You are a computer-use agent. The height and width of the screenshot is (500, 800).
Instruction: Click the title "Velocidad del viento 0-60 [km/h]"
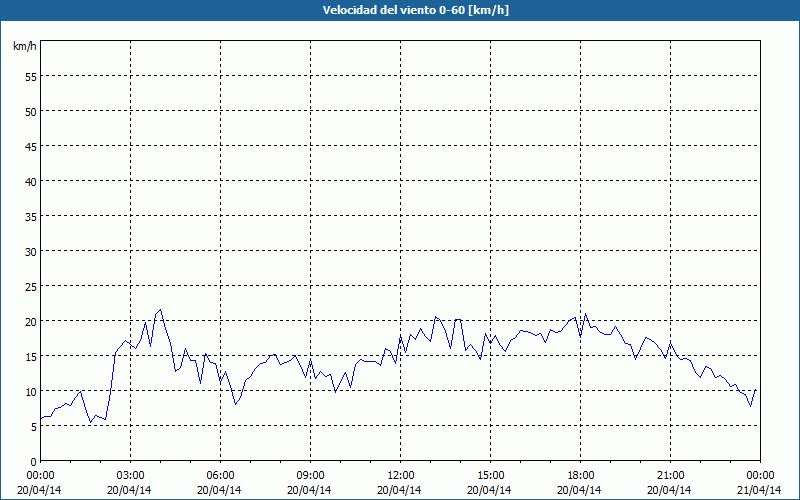pos(415,10)
